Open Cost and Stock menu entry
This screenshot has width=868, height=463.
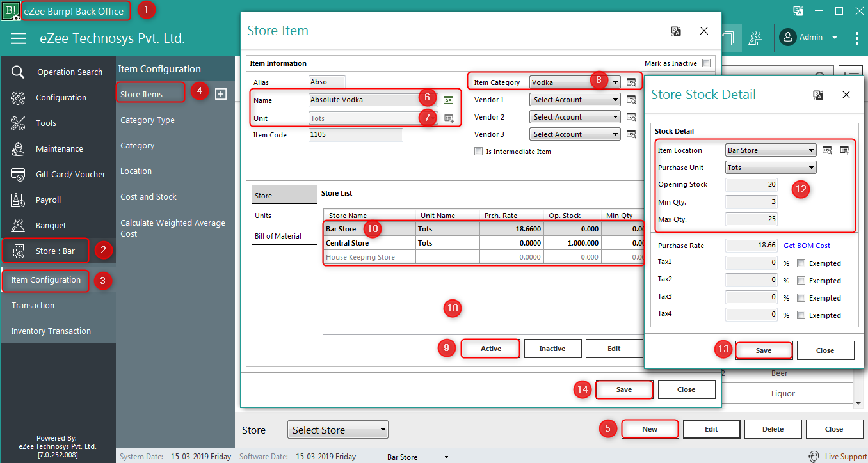[x=149, y=196]
